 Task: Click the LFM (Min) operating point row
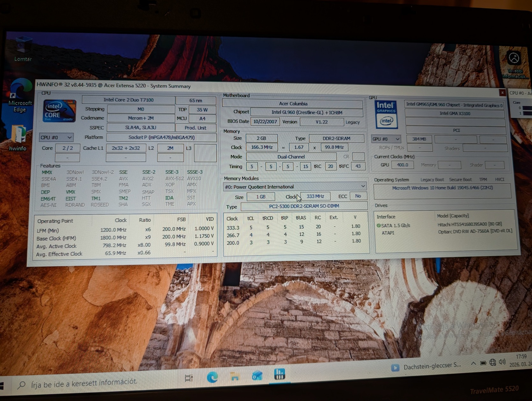[125, 229]
